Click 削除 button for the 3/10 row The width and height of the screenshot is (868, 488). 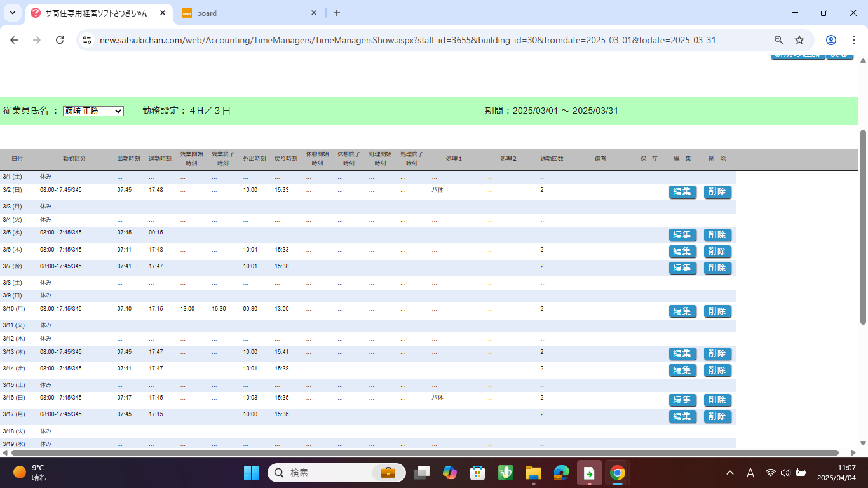point(717,311)
